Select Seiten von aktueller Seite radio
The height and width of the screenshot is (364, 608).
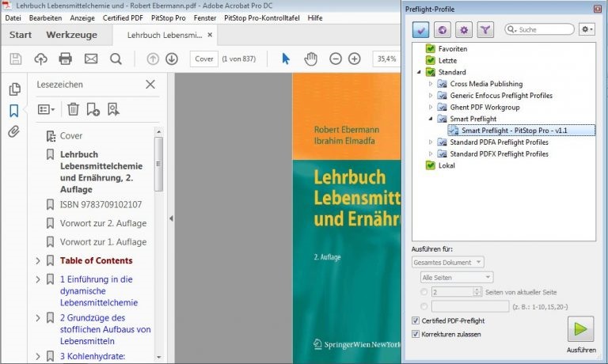point(424,292)
